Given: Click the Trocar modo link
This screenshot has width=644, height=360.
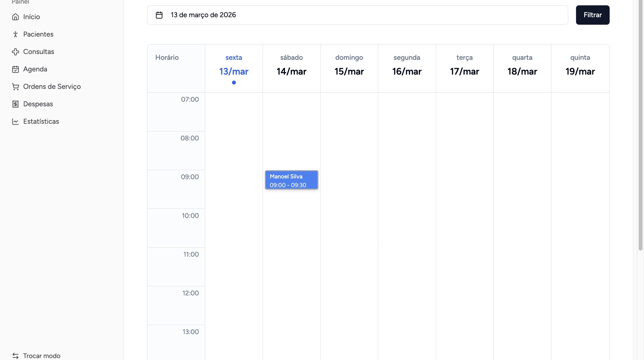Looking at the screenshot, I should 42,356.
